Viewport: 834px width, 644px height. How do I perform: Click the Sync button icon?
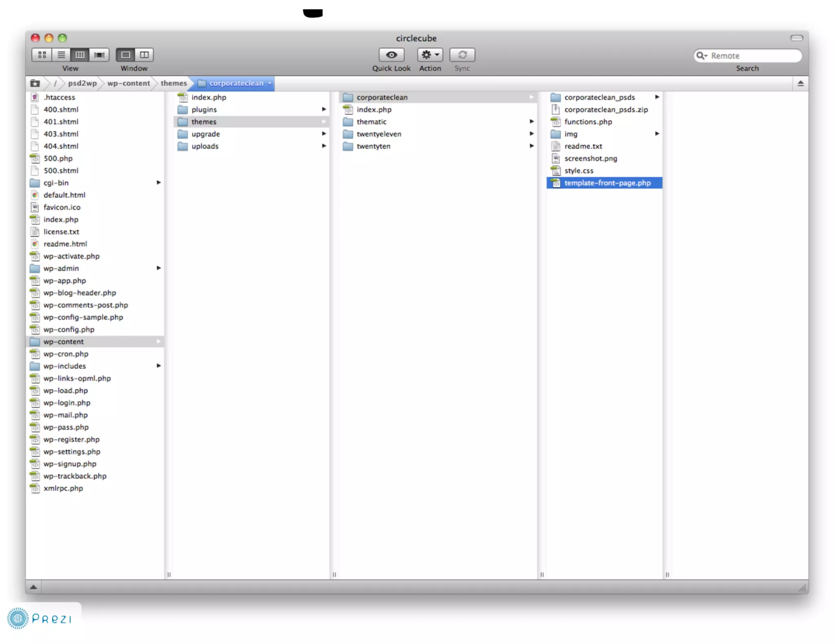462,55
